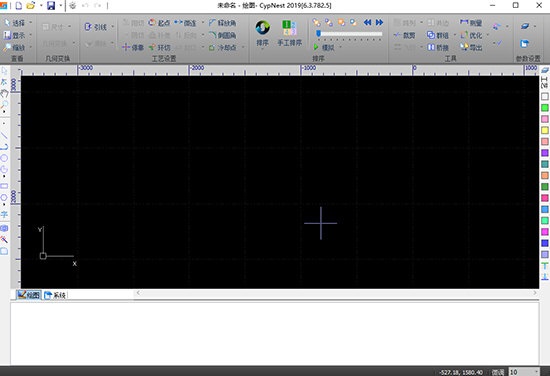Expand the 引线 lead line dropdown
This screenshot has width=550, height=376.
coord(113,27)
